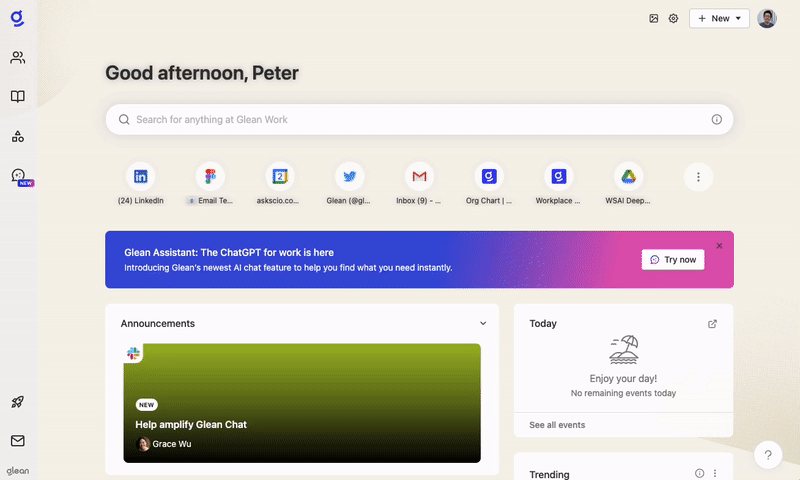Image resolution: width=800 pixels, height=480 pixels.
Task: Open the Trending three-dot options menu
Action: pyautogui.click(x=715, y=473)
